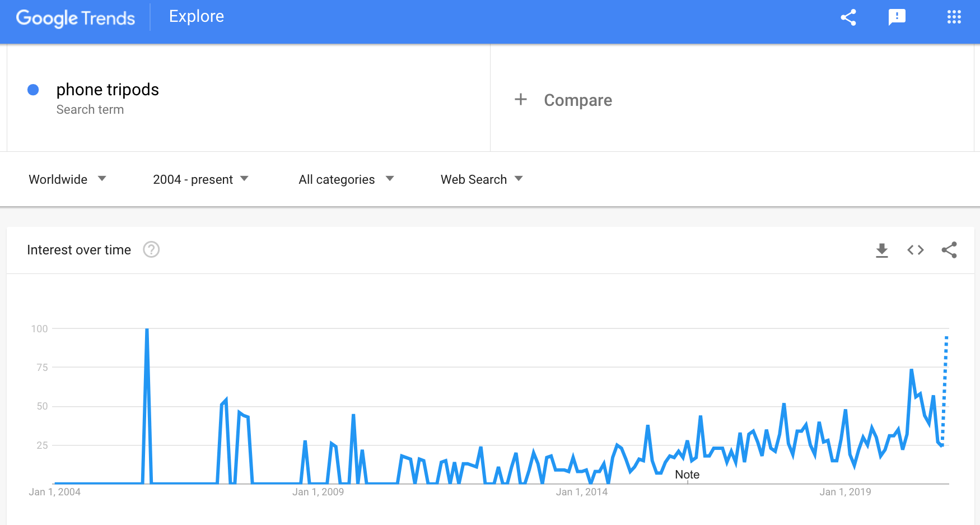Edit the phone tripods search term
The height and width of the screenshot is (525, 980).
pos(108,90)
